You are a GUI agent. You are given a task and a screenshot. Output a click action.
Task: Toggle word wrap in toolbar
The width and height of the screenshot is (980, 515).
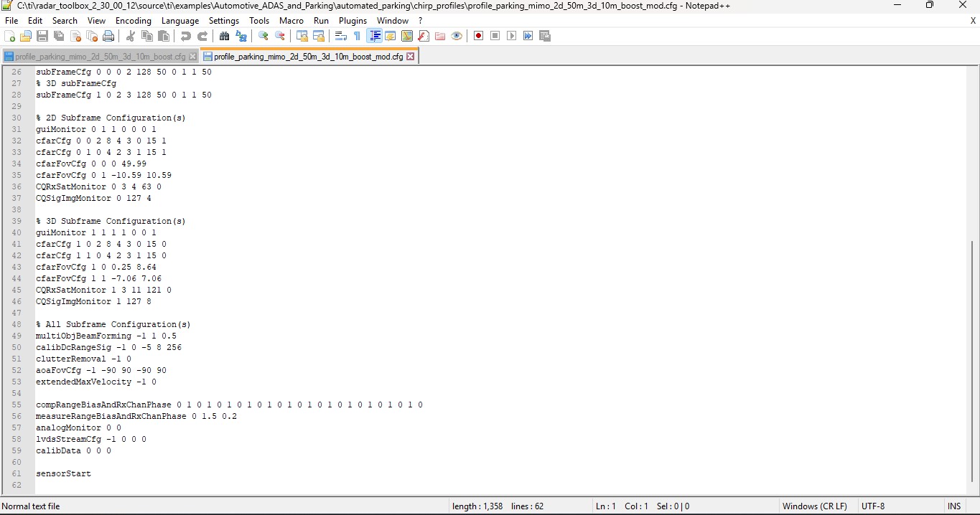[341, 36]
